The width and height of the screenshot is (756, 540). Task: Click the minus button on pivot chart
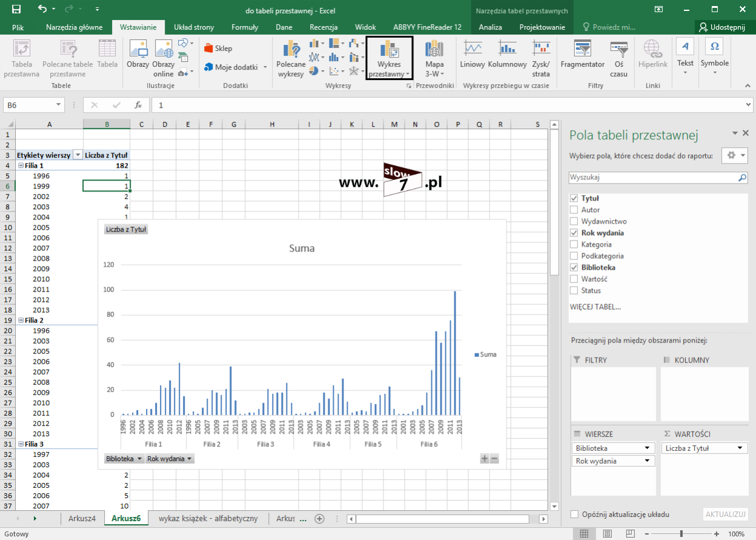[x=494, y=459]
